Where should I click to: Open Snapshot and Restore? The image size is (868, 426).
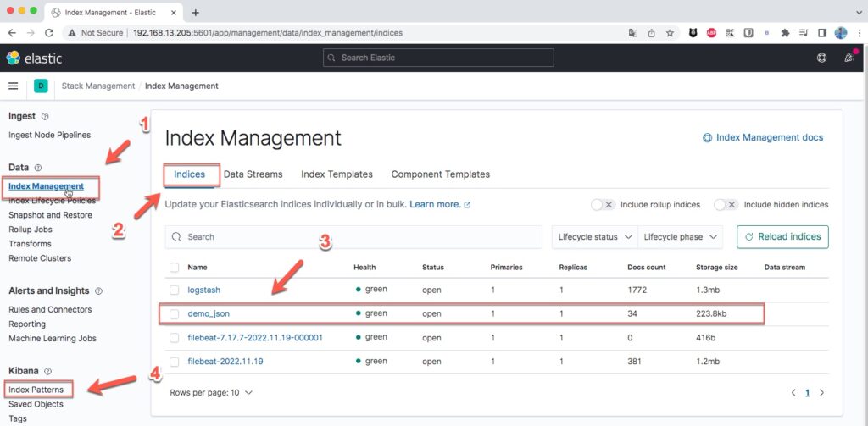(x=50, y=215)
